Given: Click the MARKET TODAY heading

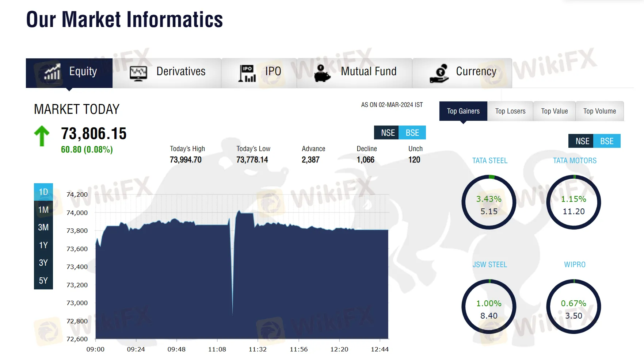Looking at the screenshot, I should [x=77, y=109].
